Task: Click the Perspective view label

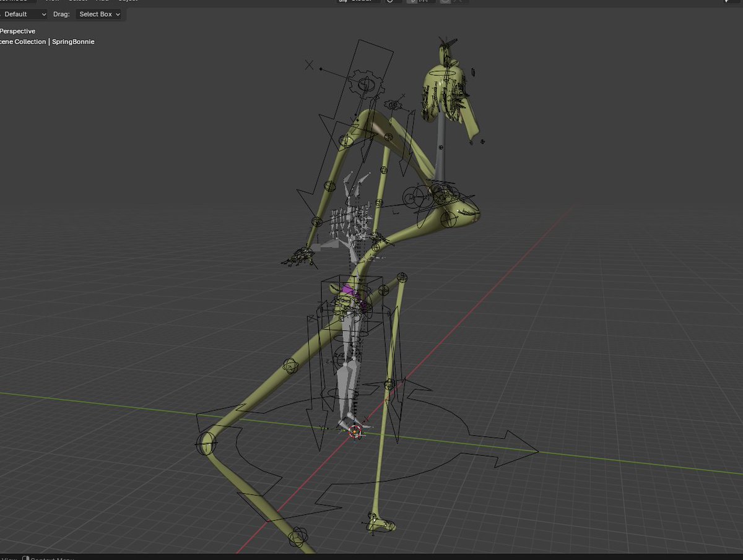Action: tap(18, 31)
